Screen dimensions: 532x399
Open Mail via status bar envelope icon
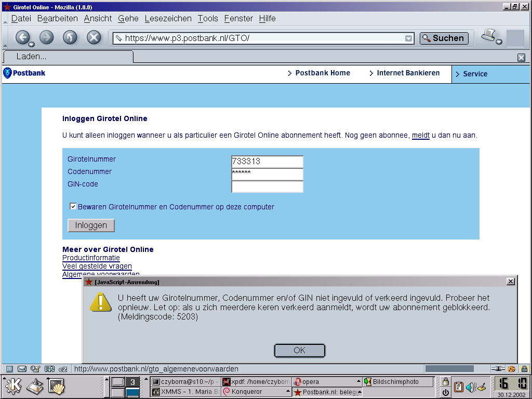22,369
